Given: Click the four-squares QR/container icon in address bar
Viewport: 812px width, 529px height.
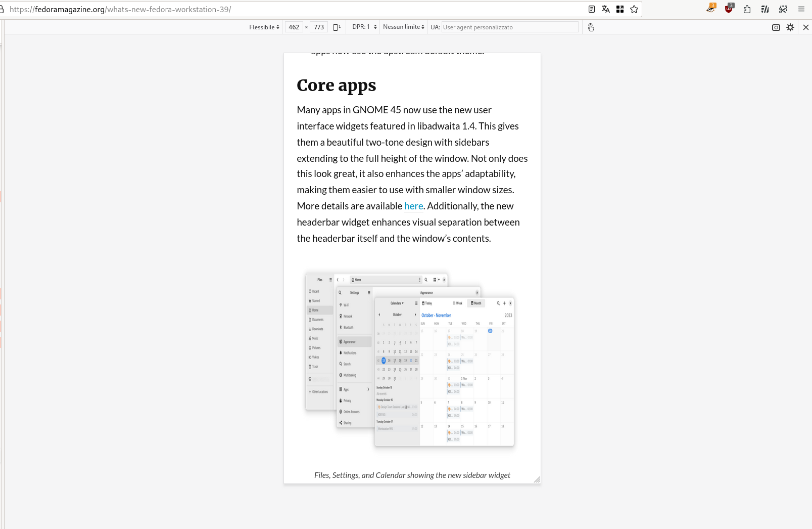Looking at the screenshot, I should [x=620, y=9].
